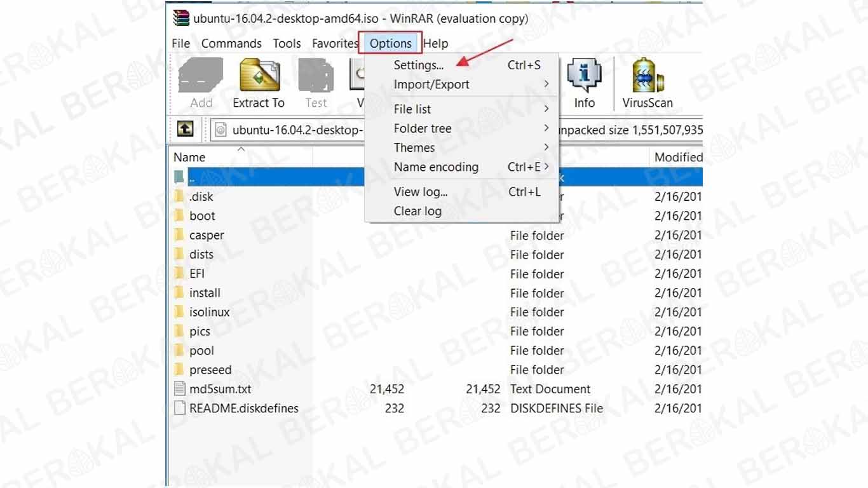Image resolution: width=868 pixels, height=488 pixels.
Task: Select the dists folder row
Action: (x=436, y=254)
